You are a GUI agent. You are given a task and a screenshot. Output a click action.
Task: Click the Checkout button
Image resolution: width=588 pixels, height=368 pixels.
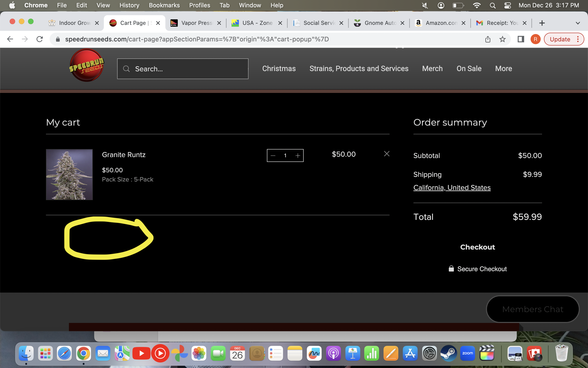click(x=478, y=247)
